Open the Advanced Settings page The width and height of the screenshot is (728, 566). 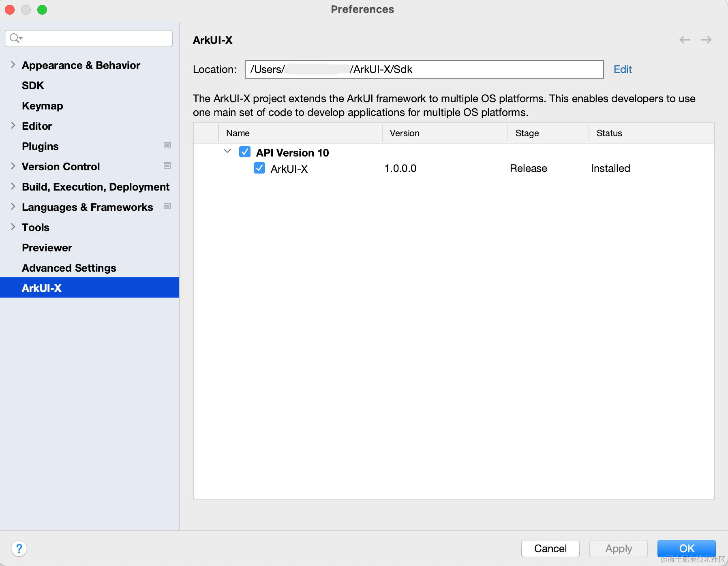pos(69,268)
